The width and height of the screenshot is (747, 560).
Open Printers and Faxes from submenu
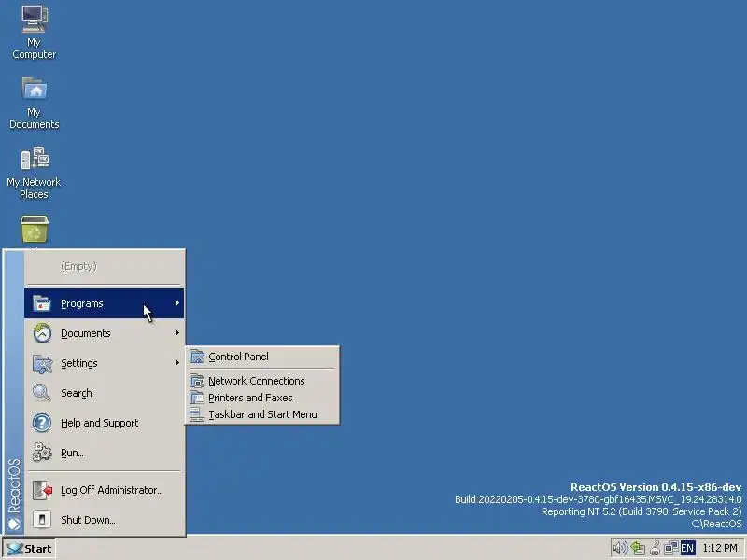pos(262,398)
